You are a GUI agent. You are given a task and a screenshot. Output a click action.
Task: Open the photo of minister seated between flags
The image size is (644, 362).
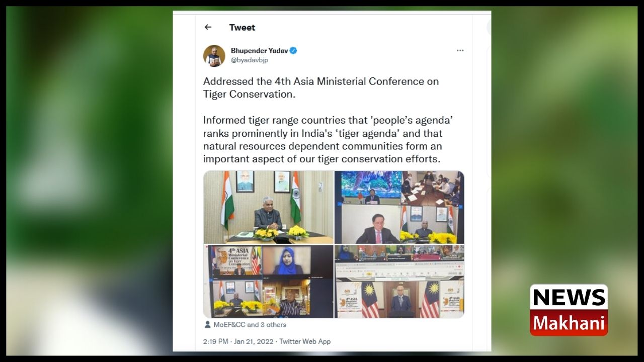click(x=268, y=207)
